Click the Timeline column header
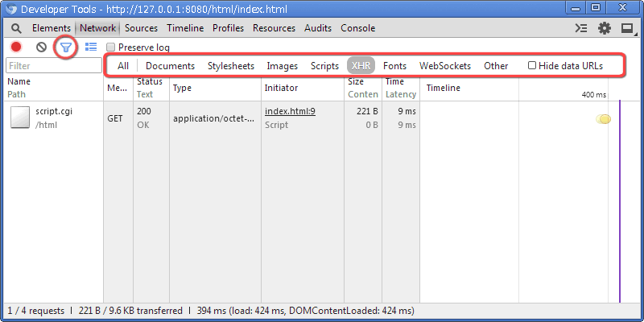Viewport: 644px width, 322px height. pyautogui.click(x=444, y=88)
